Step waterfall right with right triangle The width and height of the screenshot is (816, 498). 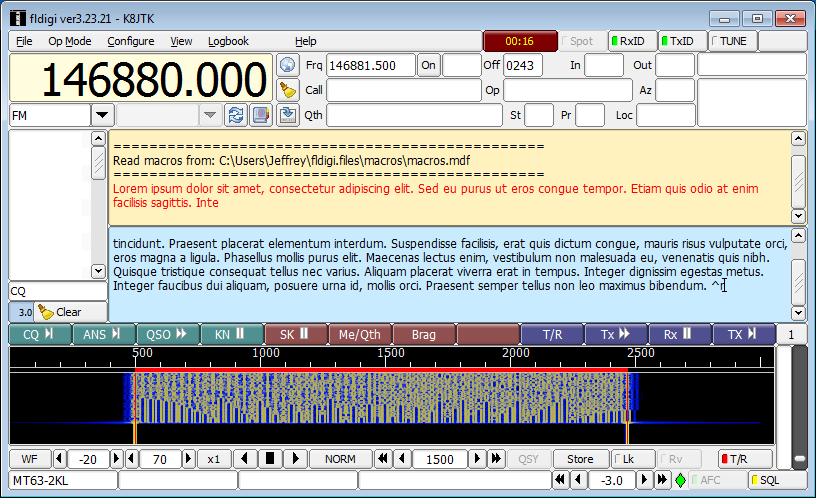[x=295, y=458]
